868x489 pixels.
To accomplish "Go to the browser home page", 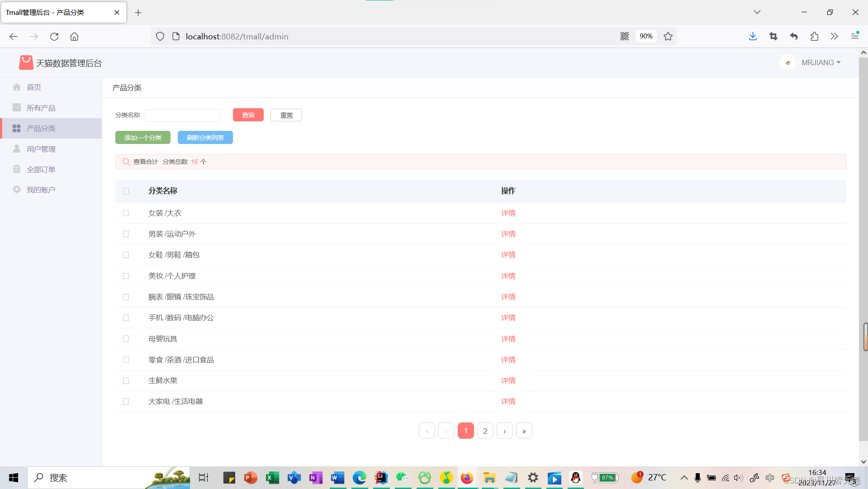I will 75,37.
